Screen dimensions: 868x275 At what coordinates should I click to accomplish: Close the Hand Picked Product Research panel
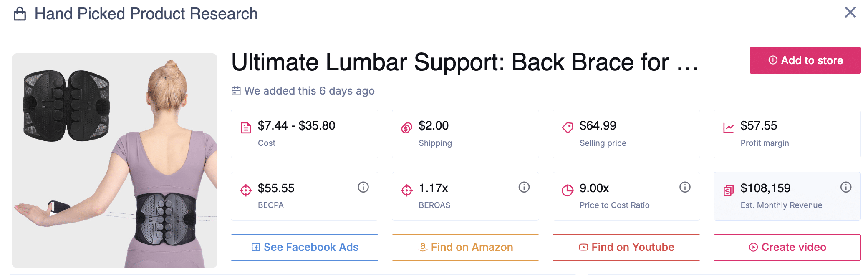point(850,12)
